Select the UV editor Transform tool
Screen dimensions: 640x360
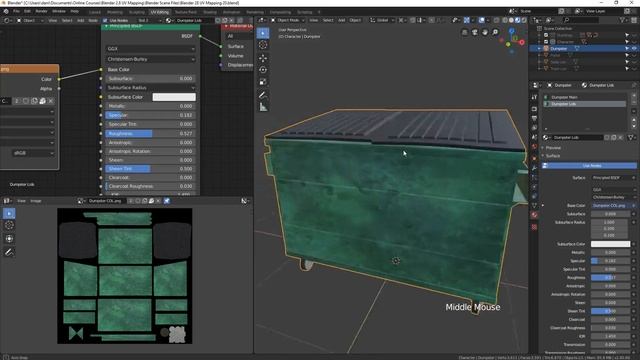coord(9,239)
